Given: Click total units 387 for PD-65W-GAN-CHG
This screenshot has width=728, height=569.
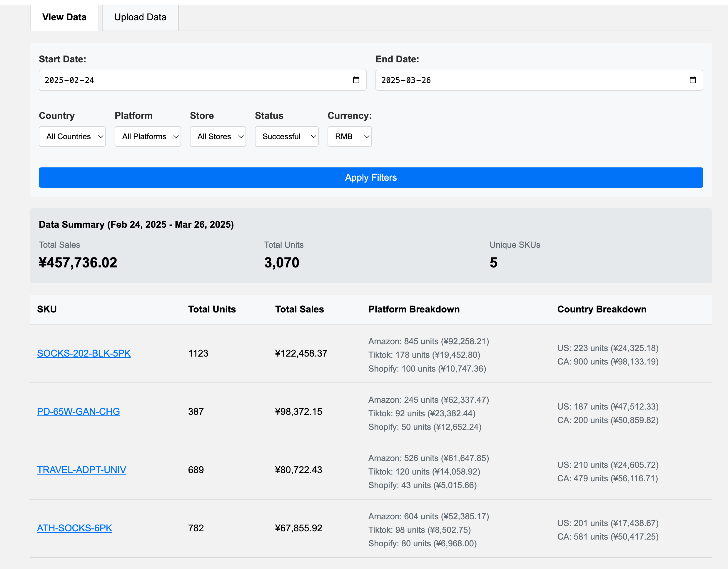Looking at the screenshot, I should (x=196, y=412).
